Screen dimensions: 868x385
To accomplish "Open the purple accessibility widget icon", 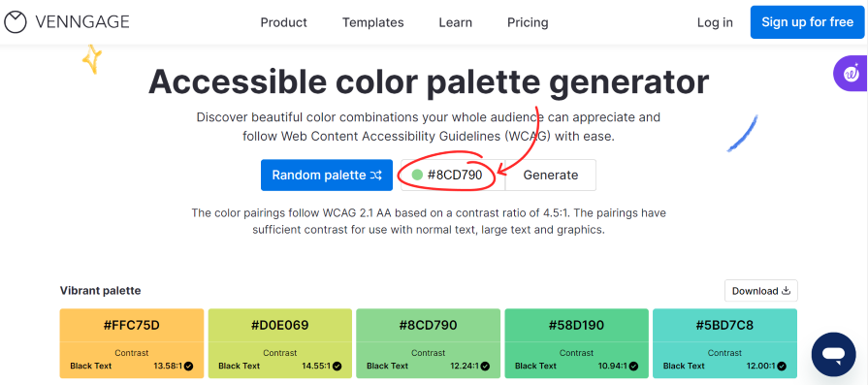I will click(x=851, y=74).
